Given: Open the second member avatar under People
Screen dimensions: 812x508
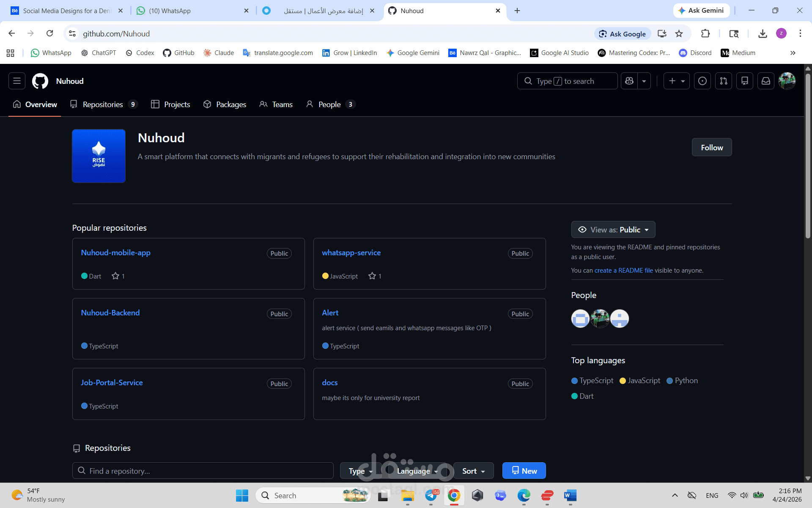Looking at the screenshot, I should click(x=600, y=319).
